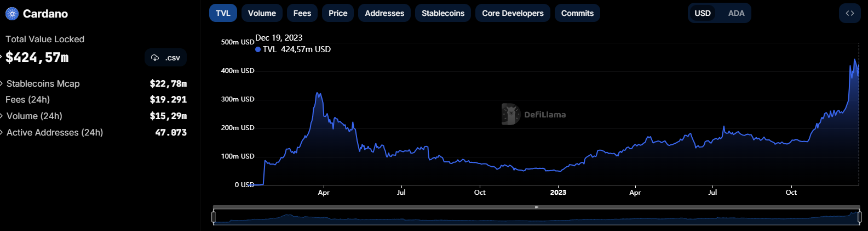This screenshot has width=868, height=231.
Task: Click the Fees (24h) label
Action: [x=27, y=100]
